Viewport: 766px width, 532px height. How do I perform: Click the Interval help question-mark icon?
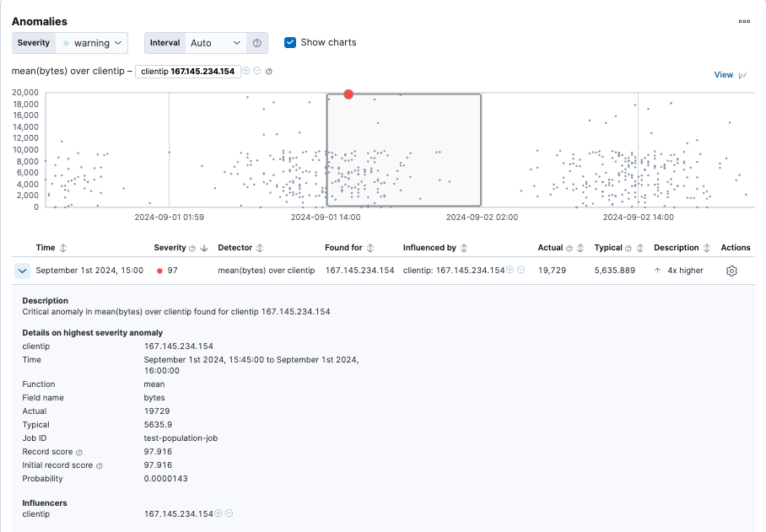click(x=257, y=43)
